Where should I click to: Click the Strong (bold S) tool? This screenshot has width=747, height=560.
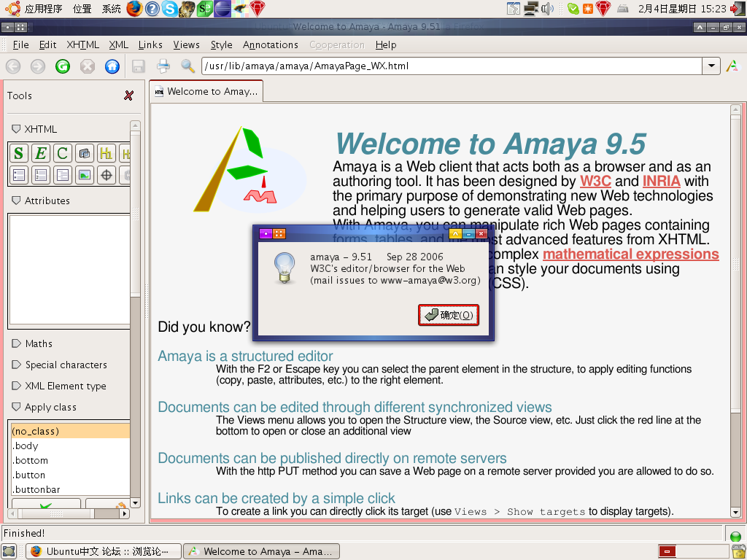18,153
